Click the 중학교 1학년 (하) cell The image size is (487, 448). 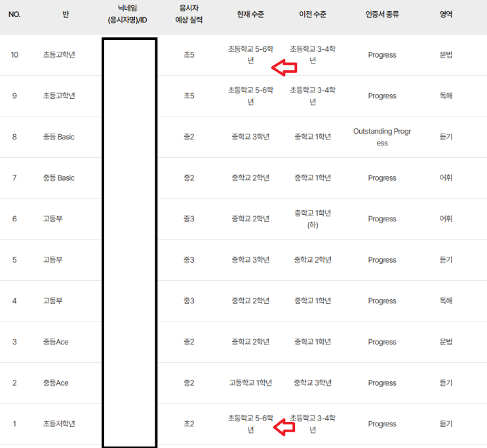click(313, 219)
